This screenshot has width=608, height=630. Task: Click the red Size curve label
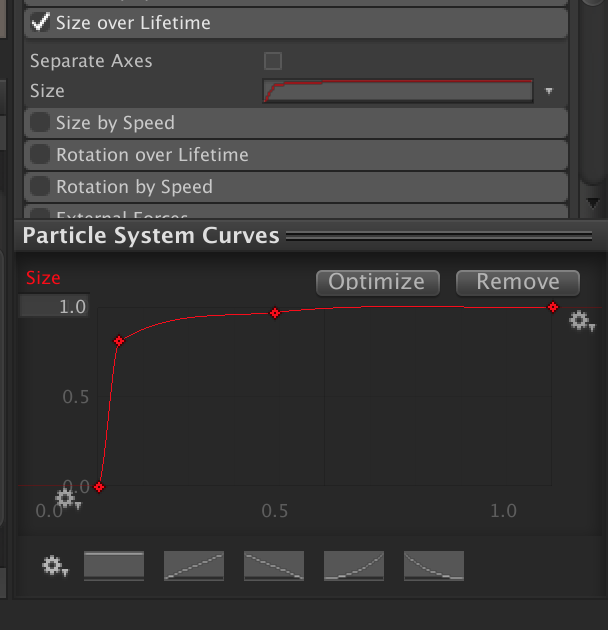(43, 278)
